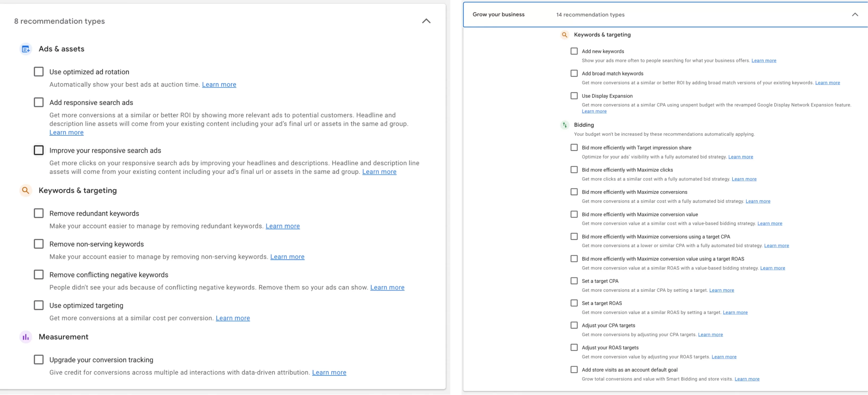Open Learn more after 'Get more conversions at a similar cost with a fully automated'

(x=758, y=201)
